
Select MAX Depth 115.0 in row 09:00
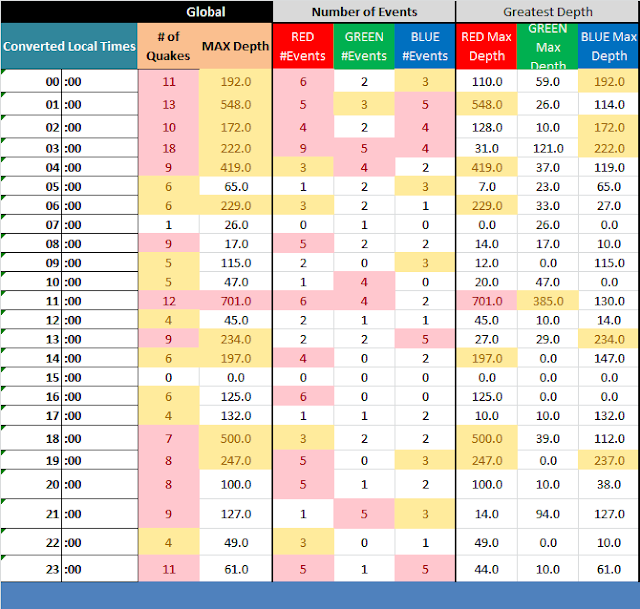[236, 263]
